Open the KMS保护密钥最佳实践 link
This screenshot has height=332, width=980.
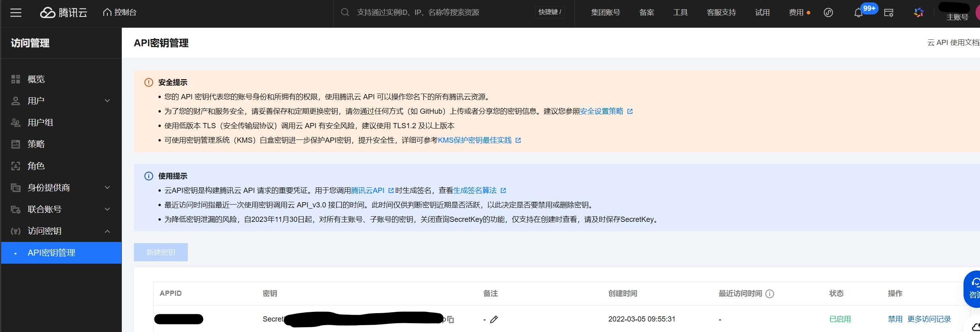point(475,140)
